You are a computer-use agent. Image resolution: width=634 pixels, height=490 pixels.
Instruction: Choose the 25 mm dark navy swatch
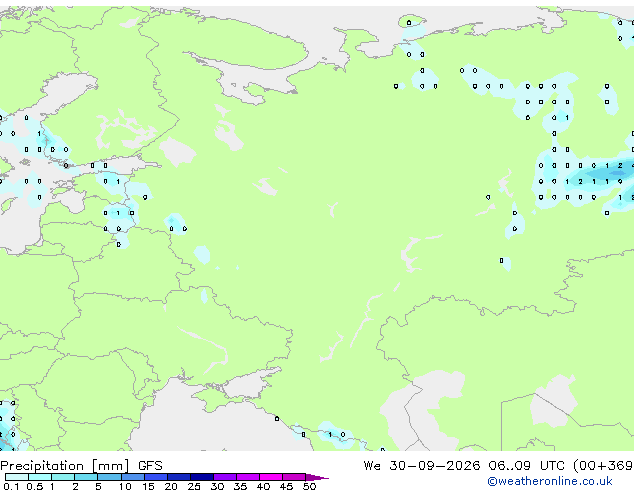pyautogui.click(x=202, y=477)
